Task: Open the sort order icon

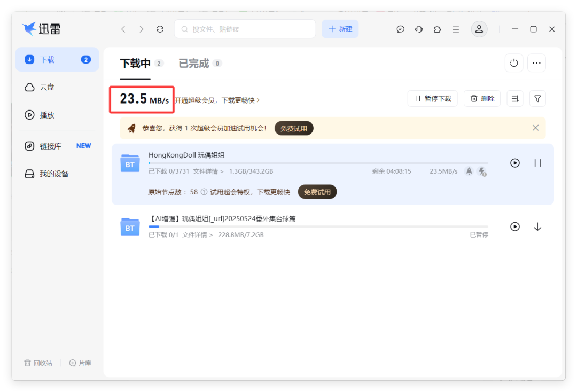Action: (x=515, y=99)
